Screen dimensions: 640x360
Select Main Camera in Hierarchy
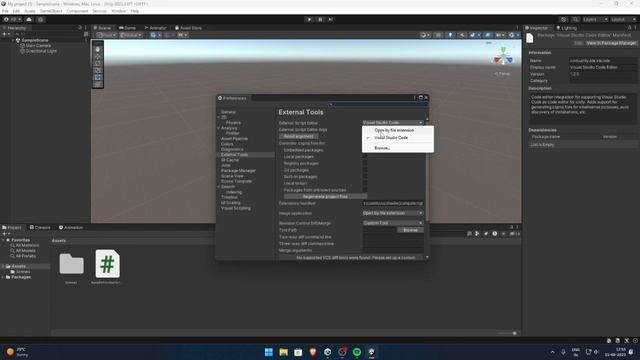click(x=38, y=46)
